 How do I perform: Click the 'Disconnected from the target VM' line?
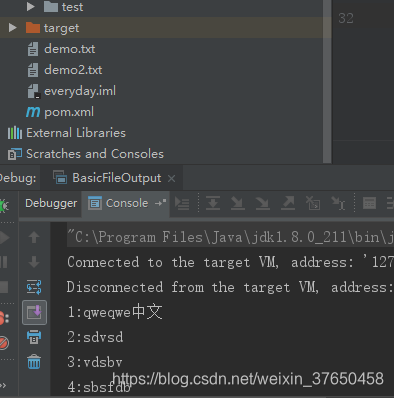point(230,287)
